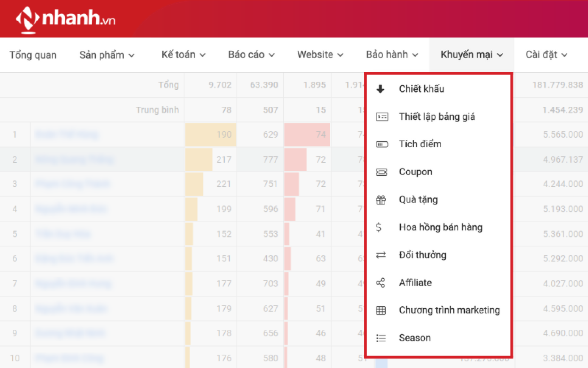Choose Hoa hồng bán hàng from menu
588x368 pixels.
[440, 227]
